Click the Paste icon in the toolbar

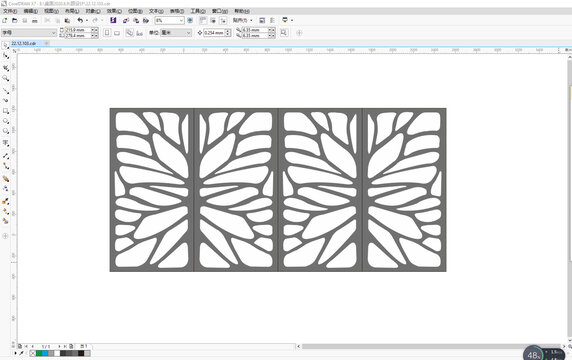click(x=67, y=20)
